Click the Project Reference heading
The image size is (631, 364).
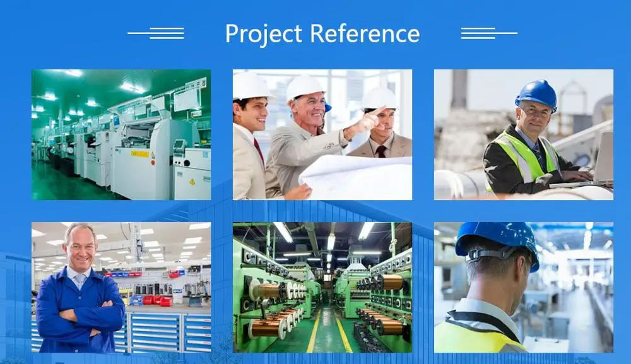click(x=322, y=33)
